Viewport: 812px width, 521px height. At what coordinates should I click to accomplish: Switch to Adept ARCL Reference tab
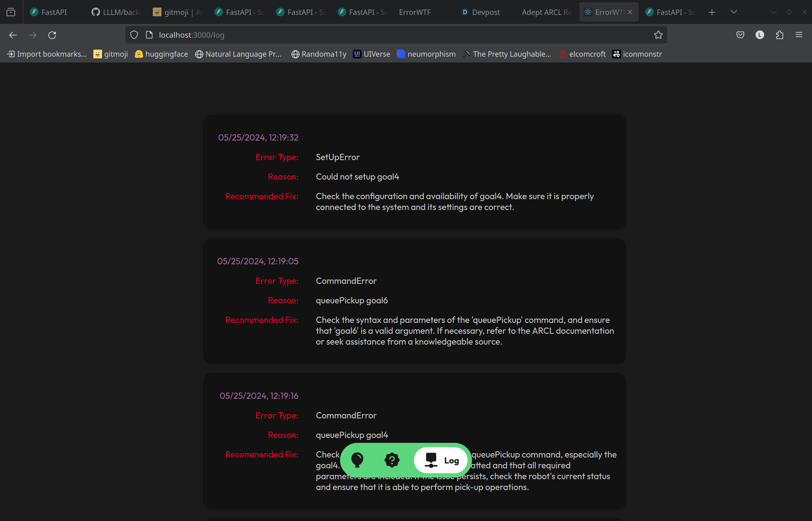pyautogui.click(x=546, y=12)
